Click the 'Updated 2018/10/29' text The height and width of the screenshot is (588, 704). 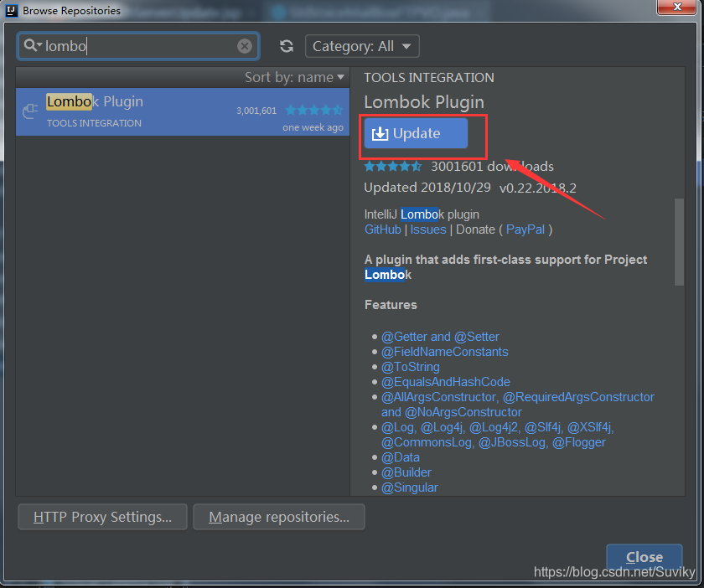point(427,188)
